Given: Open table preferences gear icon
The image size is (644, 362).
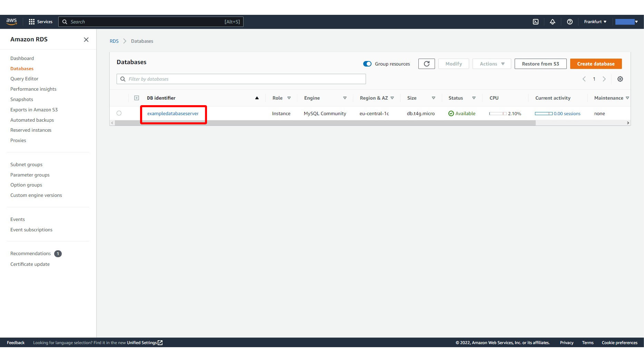Looking at the screenshot, I should 620,79.
